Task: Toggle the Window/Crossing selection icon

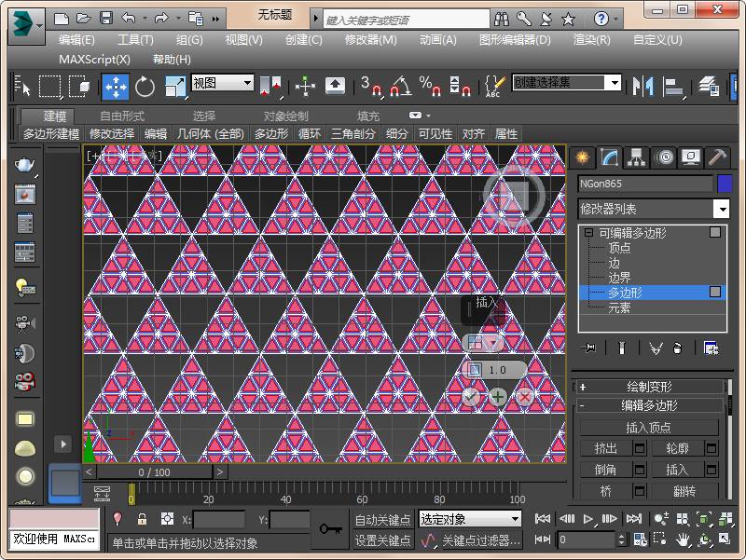Action: tap(79, 87)
